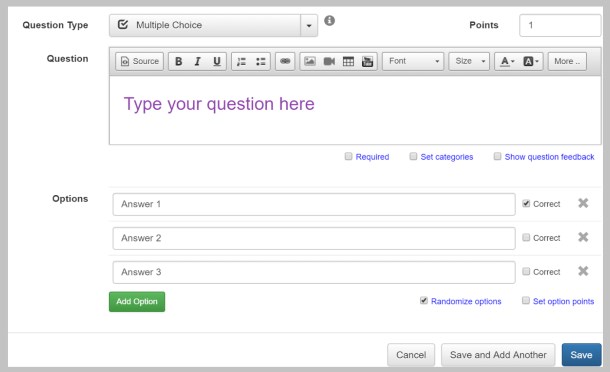Screen dimensions: 610x372
Task: Click the Required link text
Action: click(x=372, y=157)
